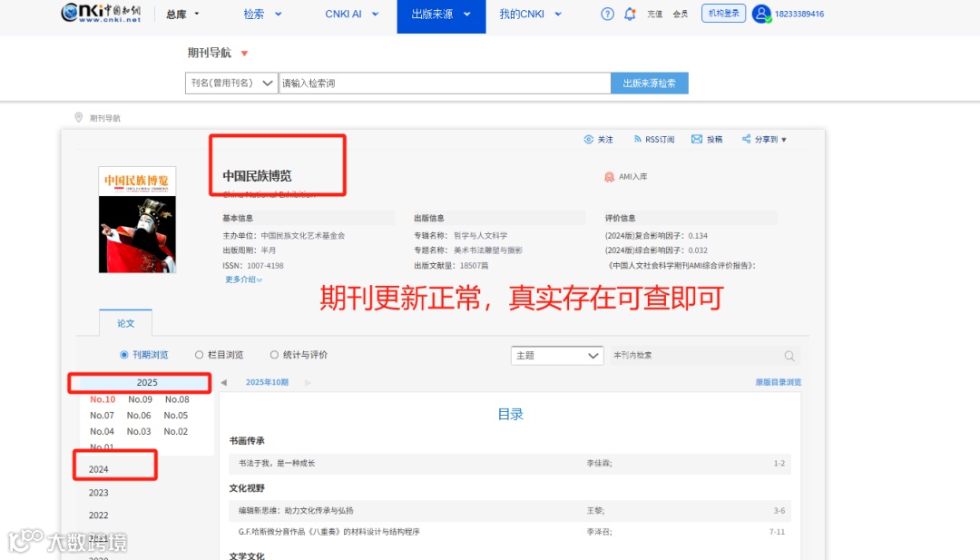Click the in-journal search magnifier icon
Viewport: 980px width, 560px height.
coord(789,356)
